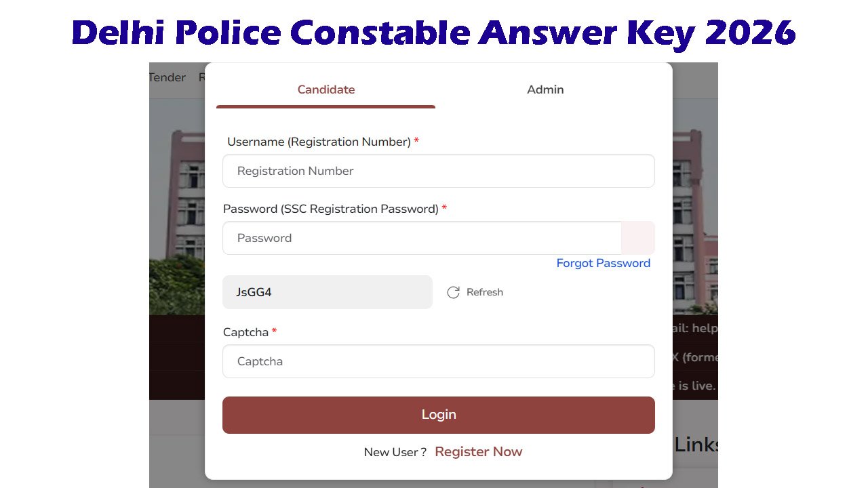
Task: Select the Candidate tab
Action: click(326, 89)
